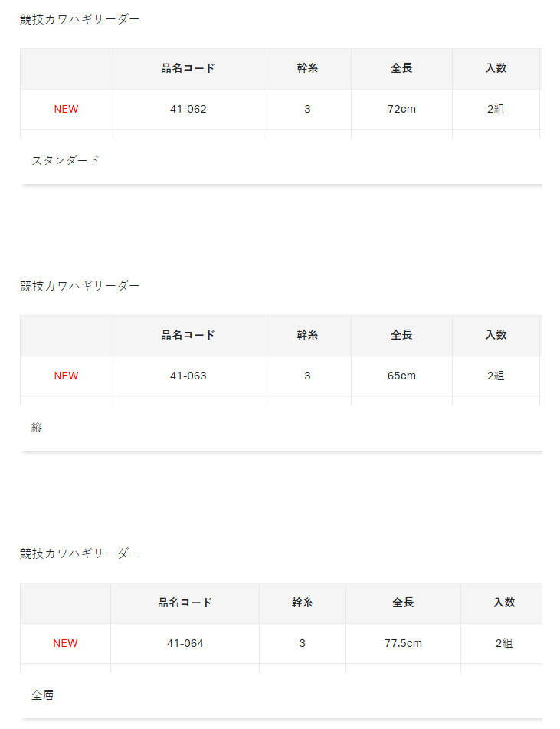The height and width of the screenshot is (729, 560).
Task: Click product code 41-064
Action: coord(185,643)
